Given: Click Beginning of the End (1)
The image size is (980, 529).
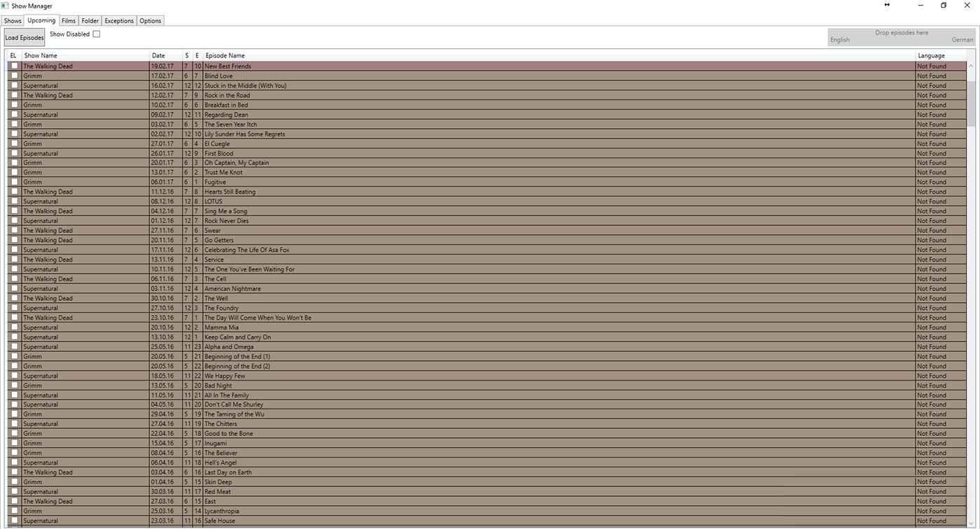Looking at the screenshot, I should coord(237,356).
